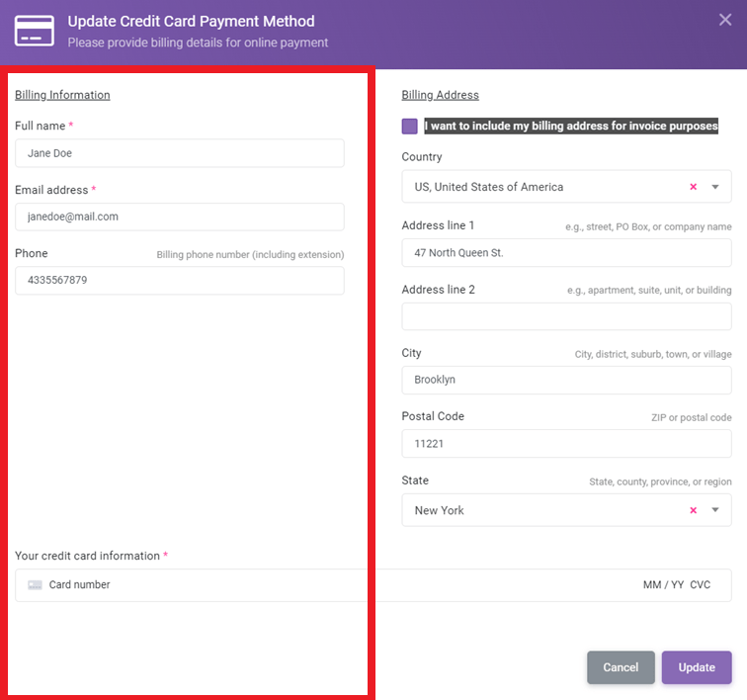Viewport: 747px width, 700px height.
Task: Click the empty Address line 2 field
Action: tap(566, 316)
